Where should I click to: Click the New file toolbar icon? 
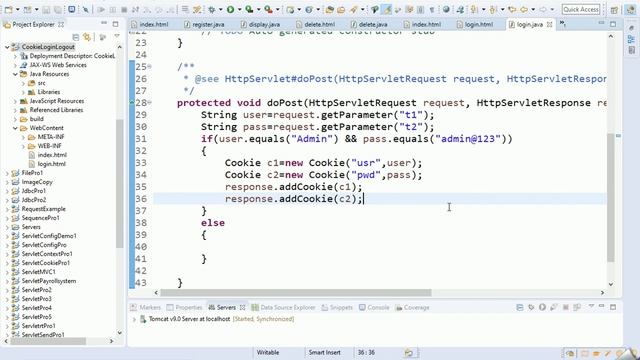(8, 9)
